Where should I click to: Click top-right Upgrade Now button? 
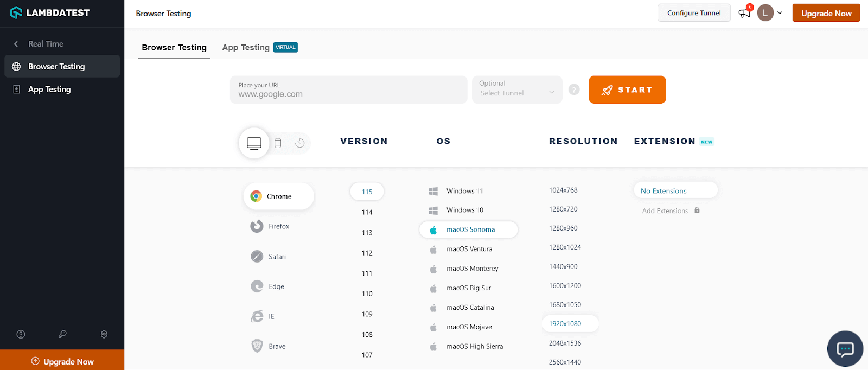[826, 13]
